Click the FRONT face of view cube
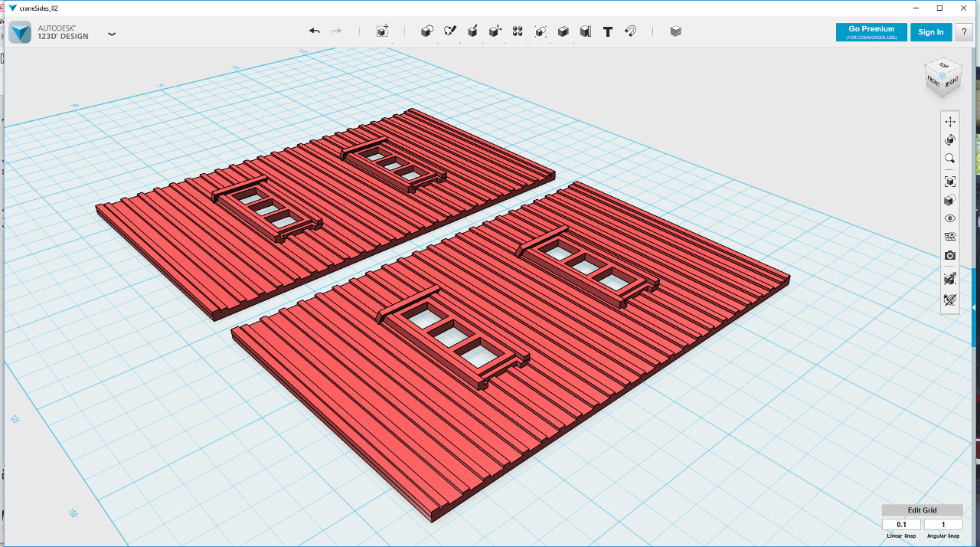 pos(934,80)
